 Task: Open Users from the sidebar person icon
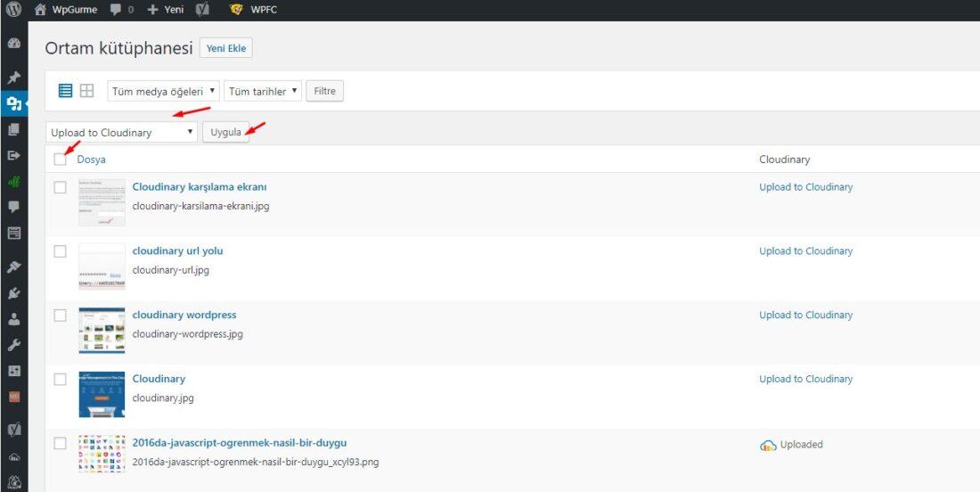click(13, 319)
